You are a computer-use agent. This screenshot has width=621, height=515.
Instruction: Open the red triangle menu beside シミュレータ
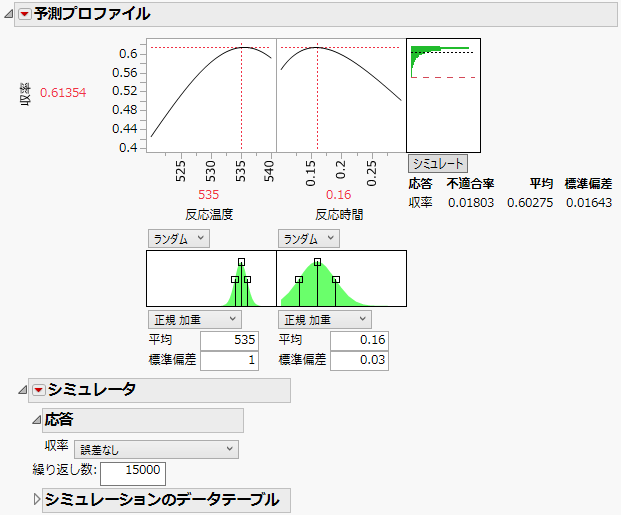pyautogui.click(x=38, y=390)
